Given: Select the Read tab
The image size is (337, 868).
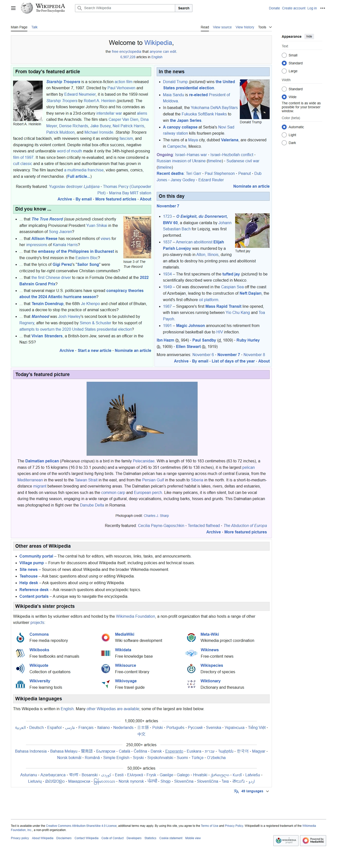Looking at the screenshot, I should click(x=205, y=27).
